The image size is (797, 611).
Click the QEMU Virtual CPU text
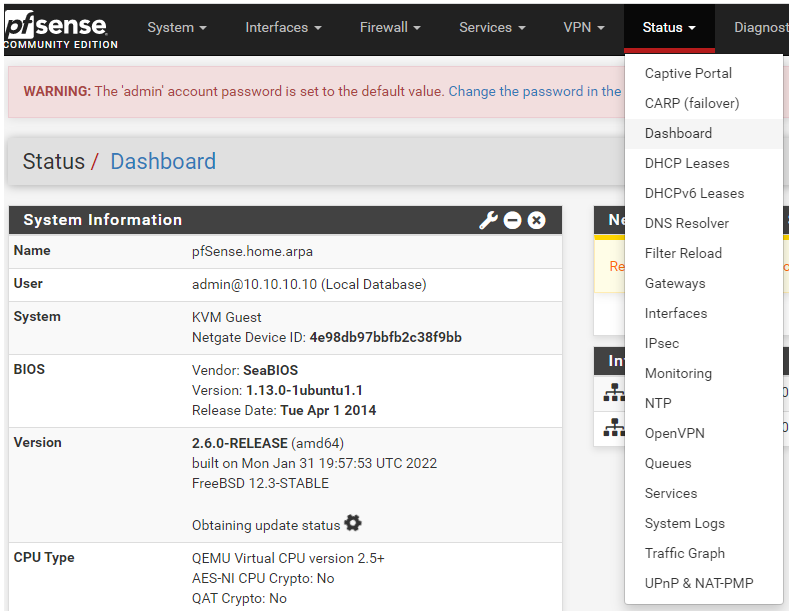[288, 558]
